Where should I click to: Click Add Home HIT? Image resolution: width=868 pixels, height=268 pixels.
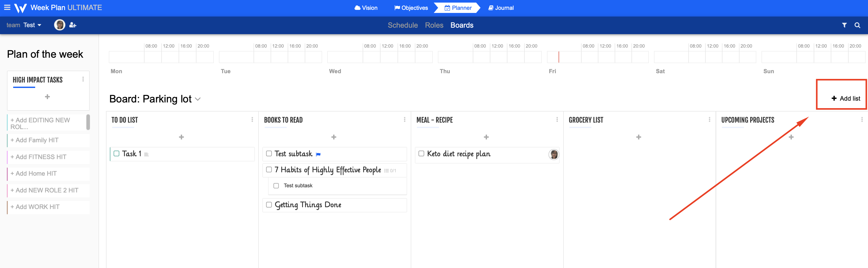click(x=49, y=174)
